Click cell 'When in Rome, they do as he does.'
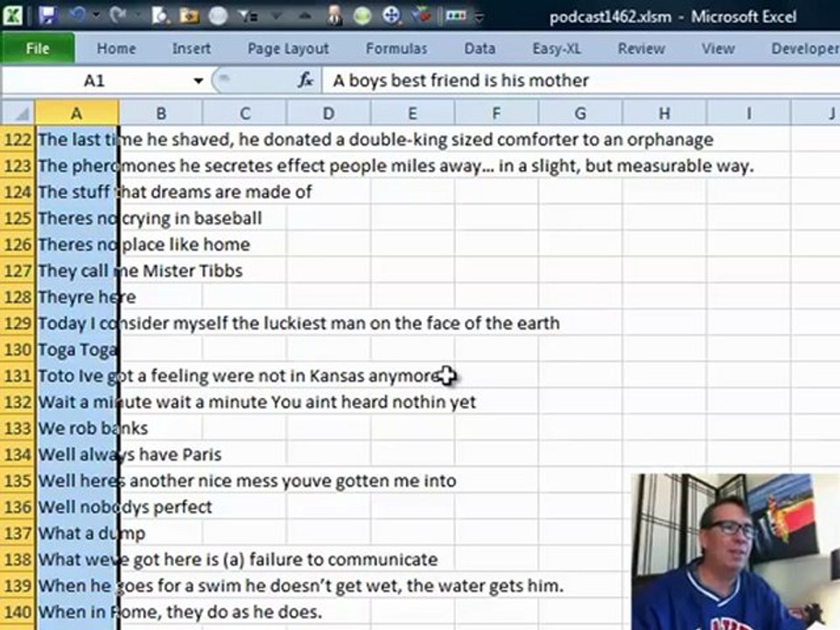840x630 pixels. pos(77,612)
